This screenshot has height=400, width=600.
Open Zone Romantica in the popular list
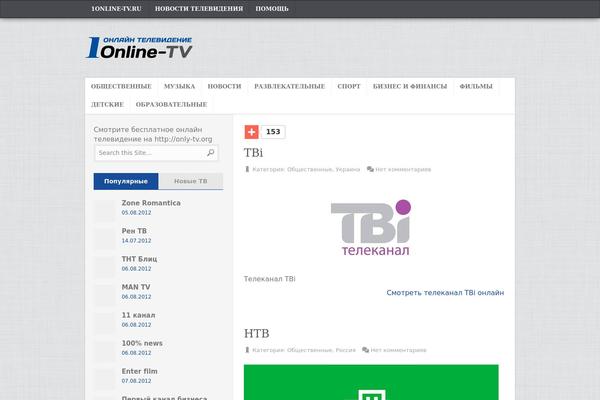[151, 203]
